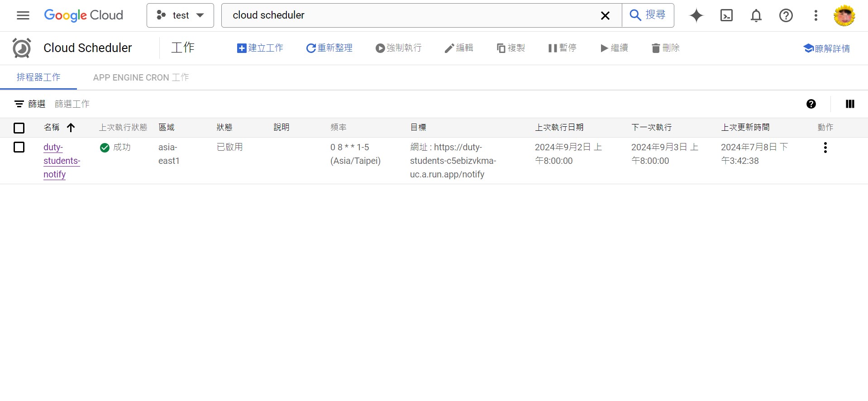Activate Cloud Shell terminal icon

(726, 15)
